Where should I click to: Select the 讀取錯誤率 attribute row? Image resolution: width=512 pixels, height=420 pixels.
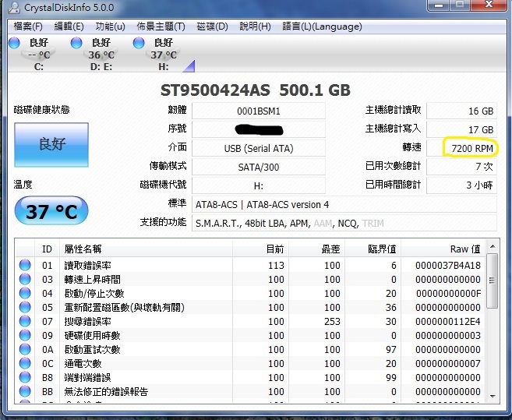[x=250, y=265]
